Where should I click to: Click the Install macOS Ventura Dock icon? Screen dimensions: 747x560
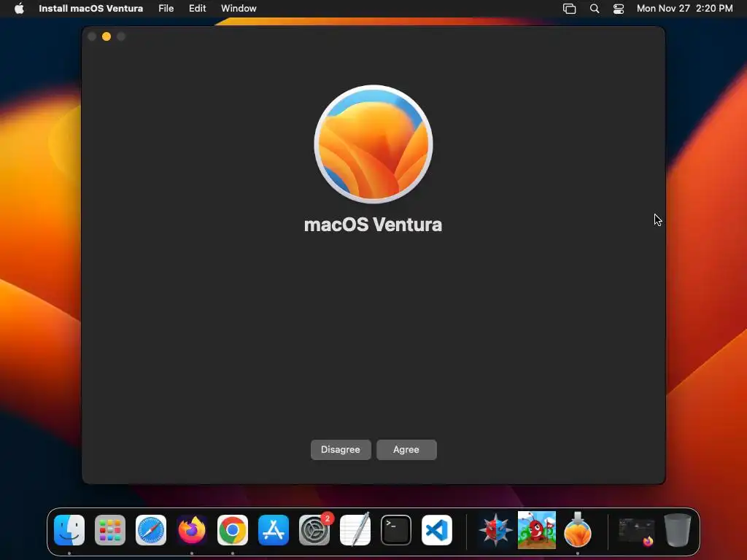(x=578, y=530)
